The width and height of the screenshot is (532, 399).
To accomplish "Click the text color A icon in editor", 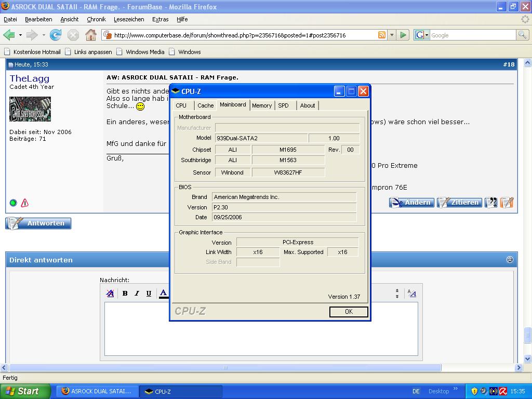I will point(163,294).
